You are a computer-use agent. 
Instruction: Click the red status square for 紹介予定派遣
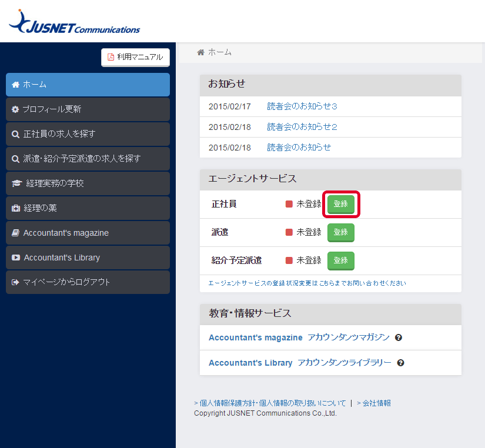tap(289, 260)
